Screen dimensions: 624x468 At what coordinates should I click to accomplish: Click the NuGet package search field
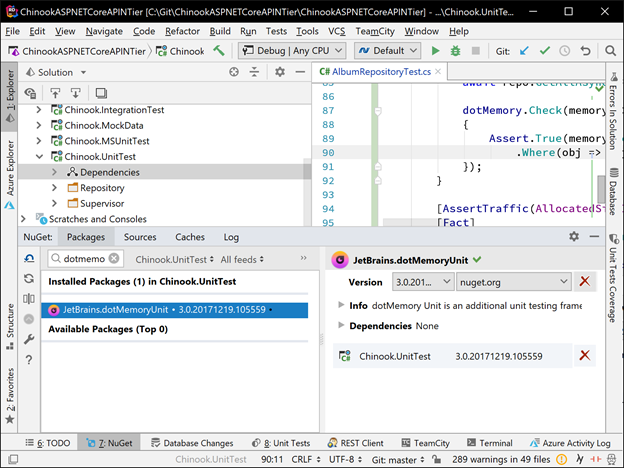pos(86,259)
